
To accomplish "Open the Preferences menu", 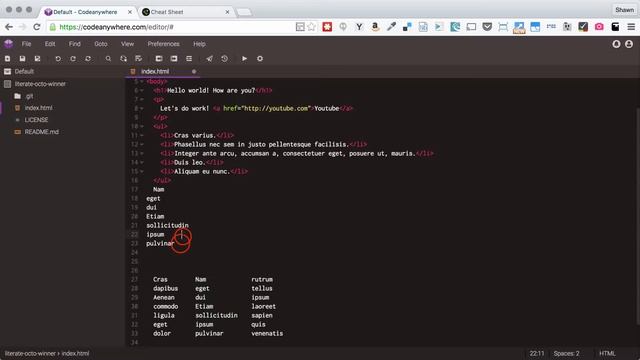I will [x=163, y=44].
